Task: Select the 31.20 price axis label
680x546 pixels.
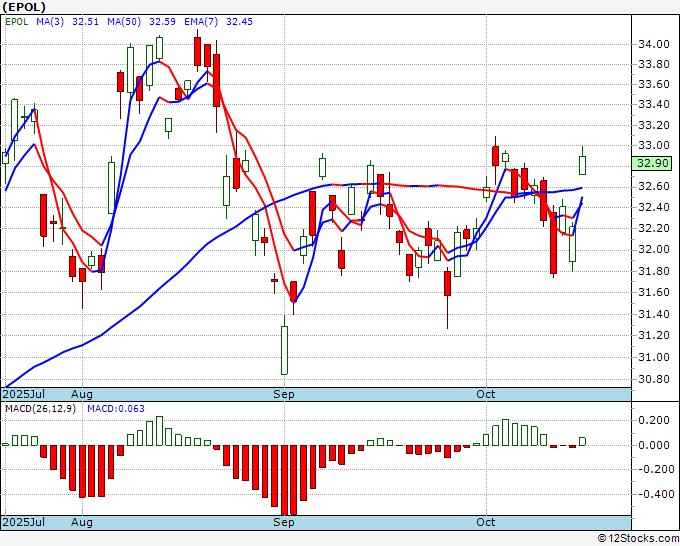Action: 653,335
